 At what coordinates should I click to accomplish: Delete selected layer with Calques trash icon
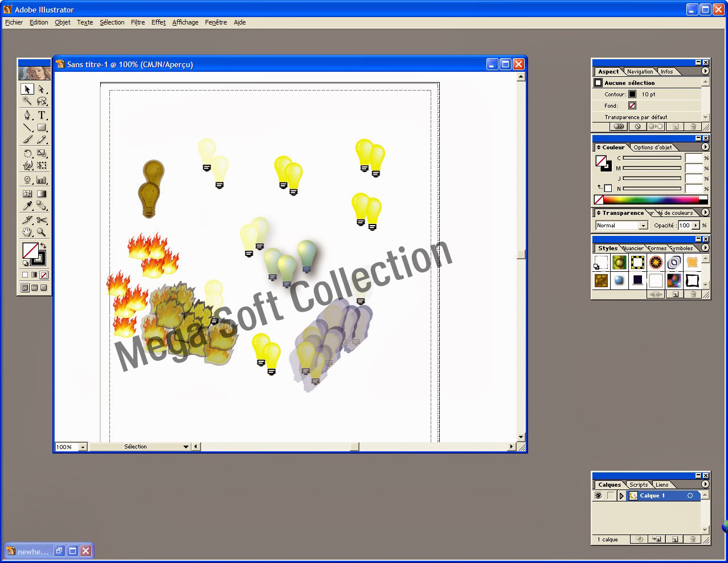[x=693, y=539]
